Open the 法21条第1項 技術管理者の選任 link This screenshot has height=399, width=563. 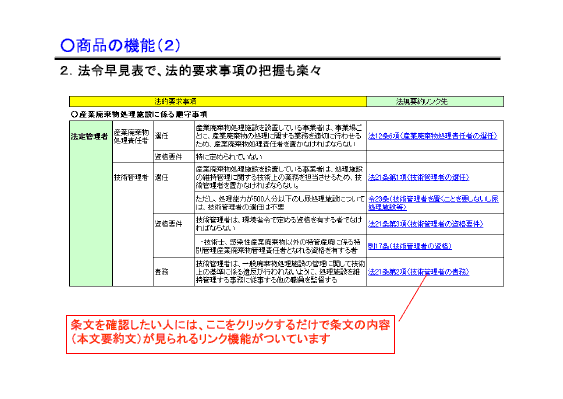(x=419, y=177)
